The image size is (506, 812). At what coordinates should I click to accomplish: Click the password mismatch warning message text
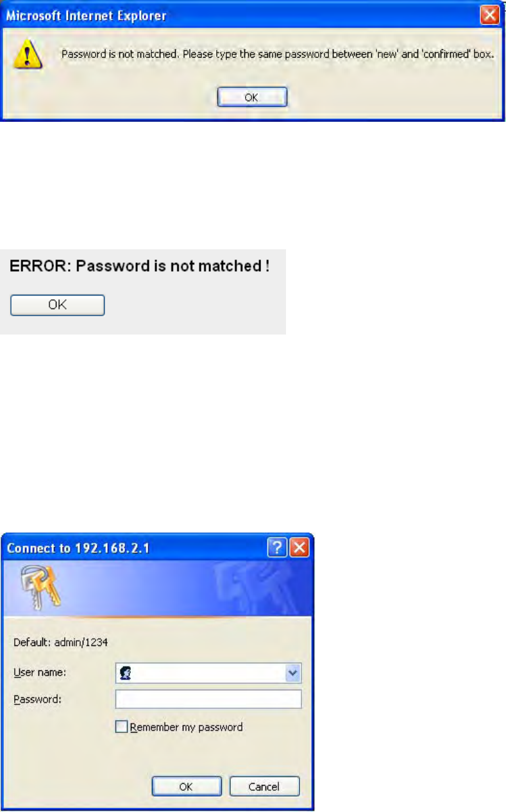pyautogui.click(x=277, y=54)
